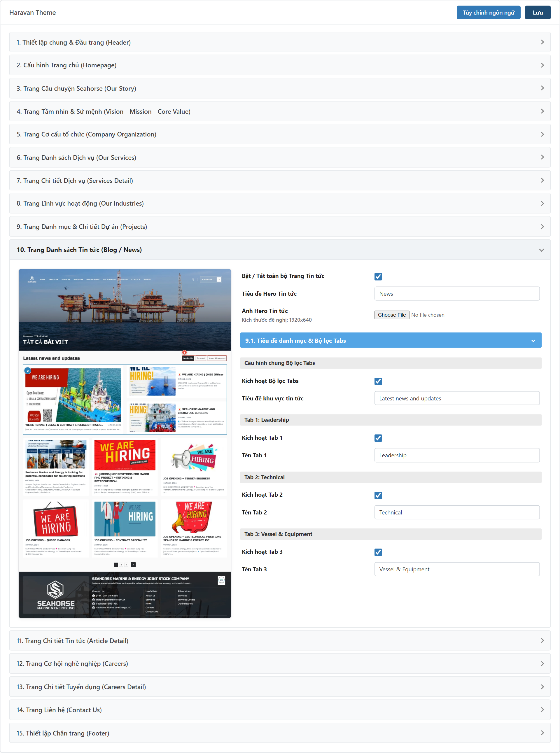Uncheck Kích hoạt Tab 3 checkbox
This screenshot has width=560, height=753.
pyautogui.click(x=378, y=552)
